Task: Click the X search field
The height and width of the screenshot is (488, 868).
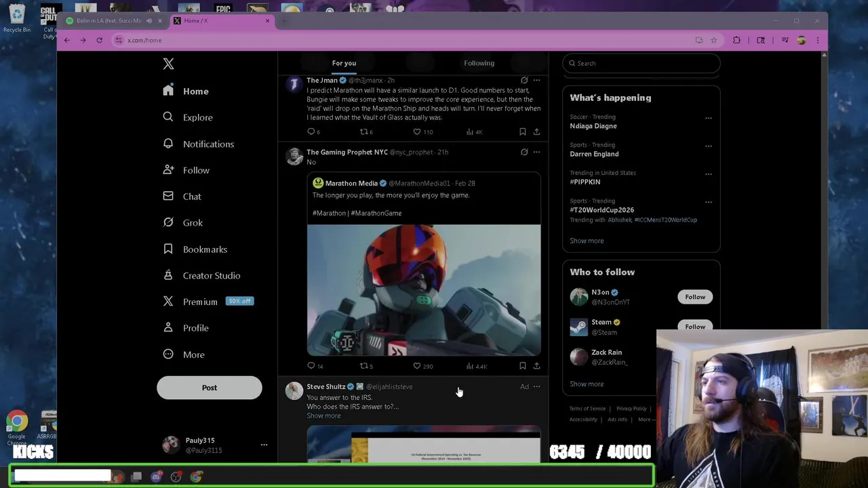Action: 641,63
